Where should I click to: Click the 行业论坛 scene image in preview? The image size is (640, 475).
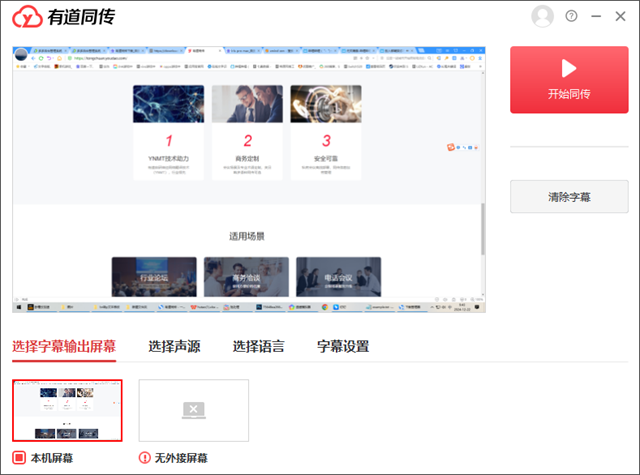pos(154,277)
